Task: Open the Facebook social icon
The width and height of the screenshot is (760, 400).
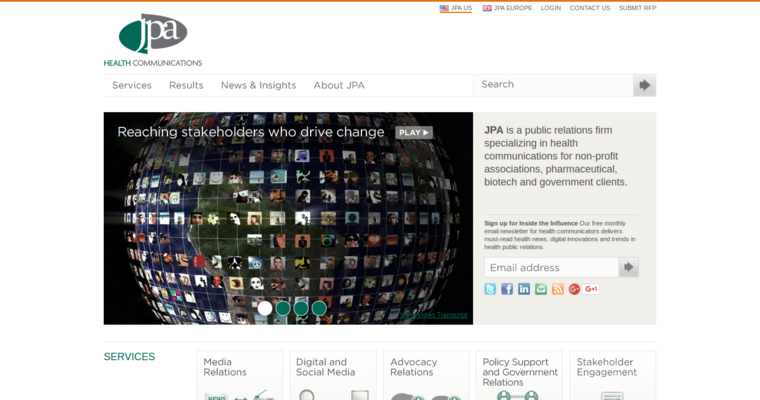Action: 507,289
